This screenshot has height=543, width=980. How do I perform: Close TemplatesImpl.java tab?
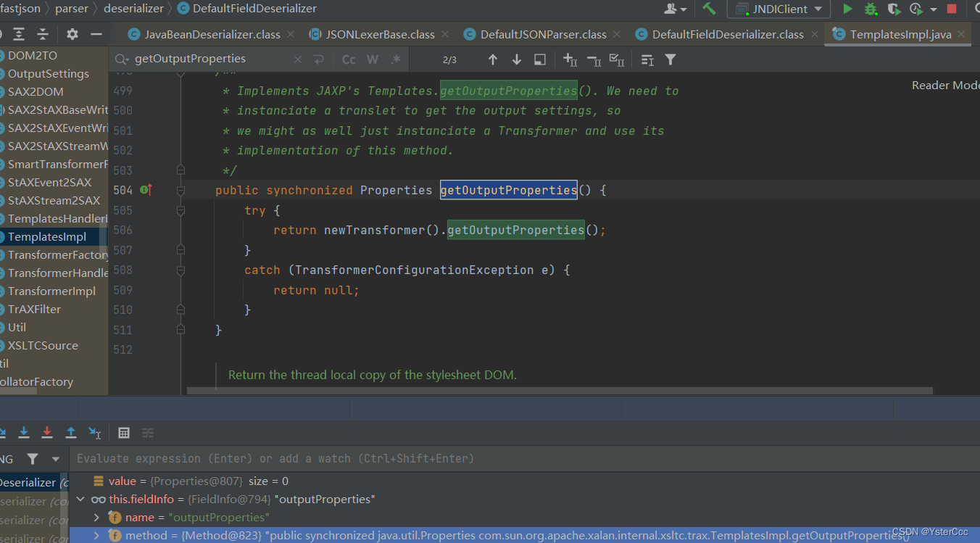961,34
